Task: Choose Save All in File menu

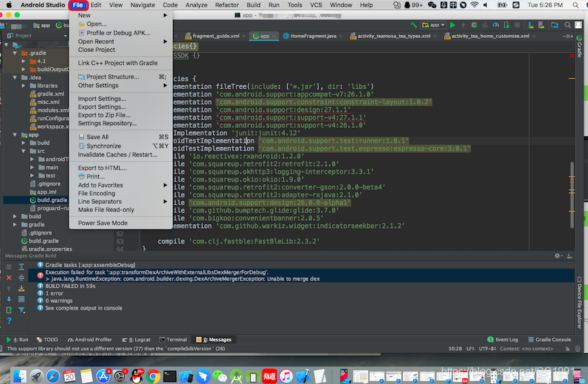Action: [x=120, y=137]
